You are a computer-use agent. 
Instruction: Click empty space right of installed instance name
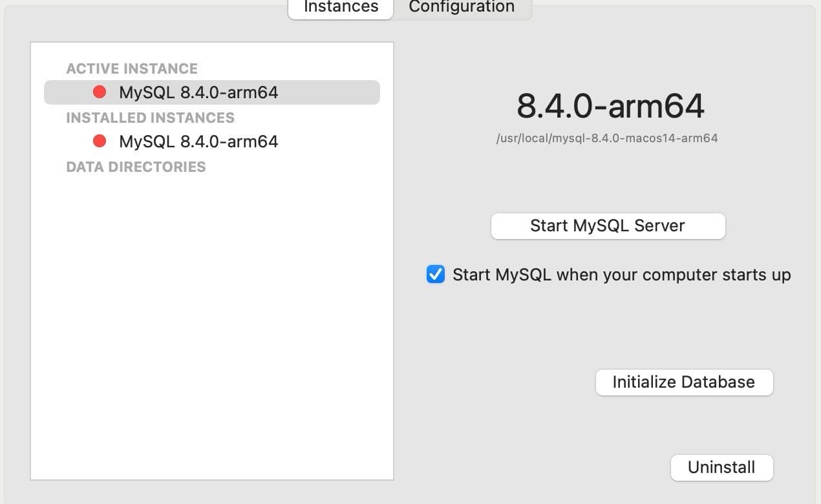[330, 142]
